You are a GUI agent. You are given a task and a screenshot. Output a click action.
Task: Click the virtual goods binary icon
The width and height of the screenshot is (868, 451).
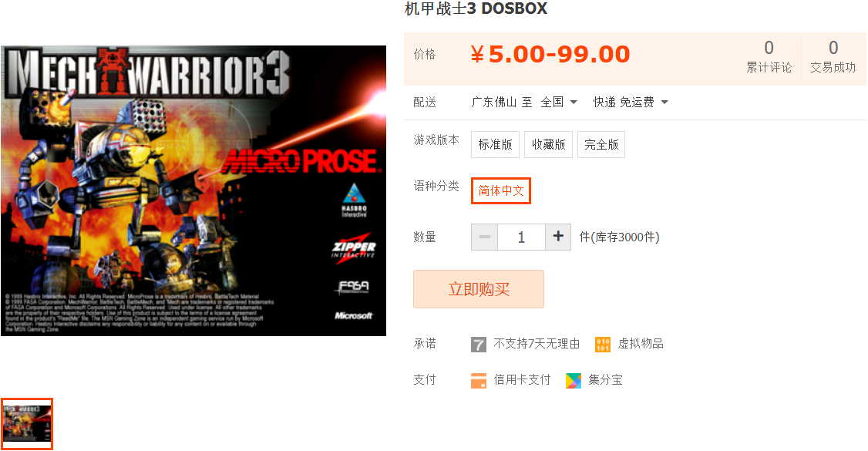pos(603,345)
